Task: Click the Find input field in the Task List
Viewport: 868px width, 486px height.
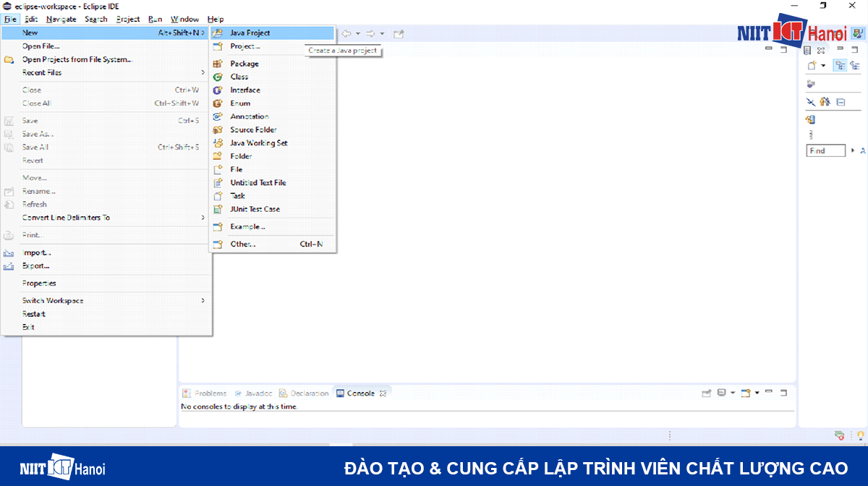Action: 825,150
